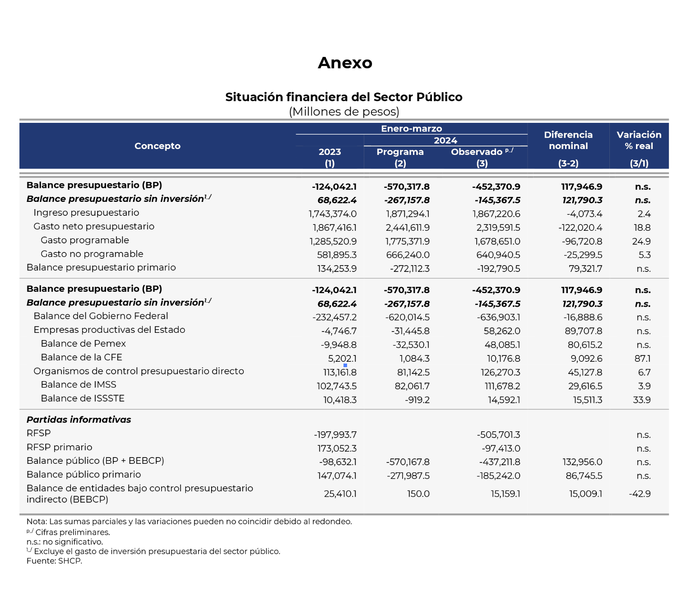Click the value 1,285,520.9
This screenshot has width=696, height=616.
click(x=333, y=242)
